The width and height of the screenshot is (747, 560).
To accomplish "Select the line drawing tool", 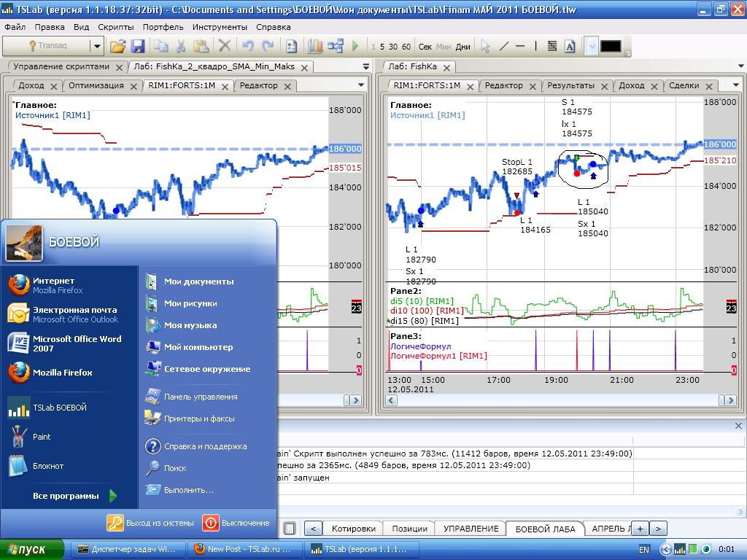I will coord(503,46).
